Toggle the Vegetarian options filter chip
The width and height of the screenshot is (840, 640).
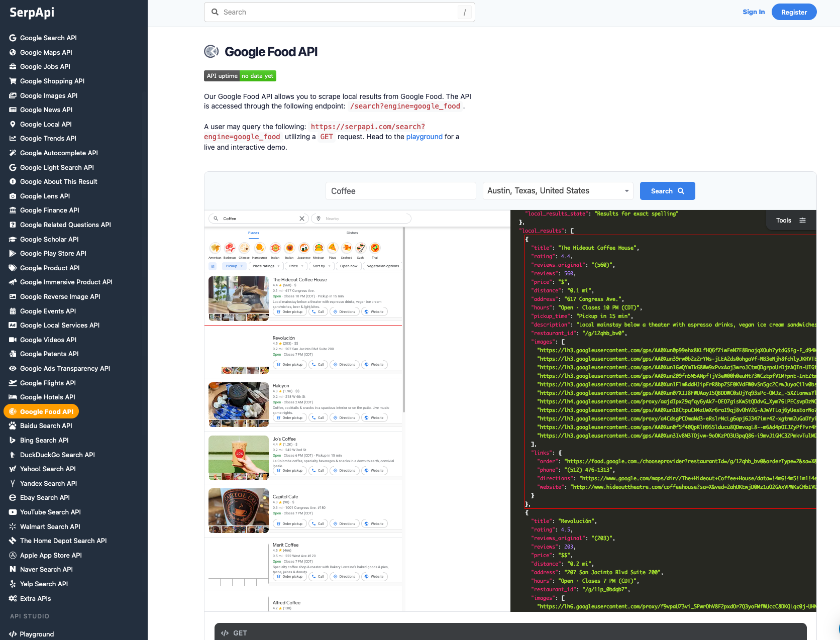coord(383,266)
